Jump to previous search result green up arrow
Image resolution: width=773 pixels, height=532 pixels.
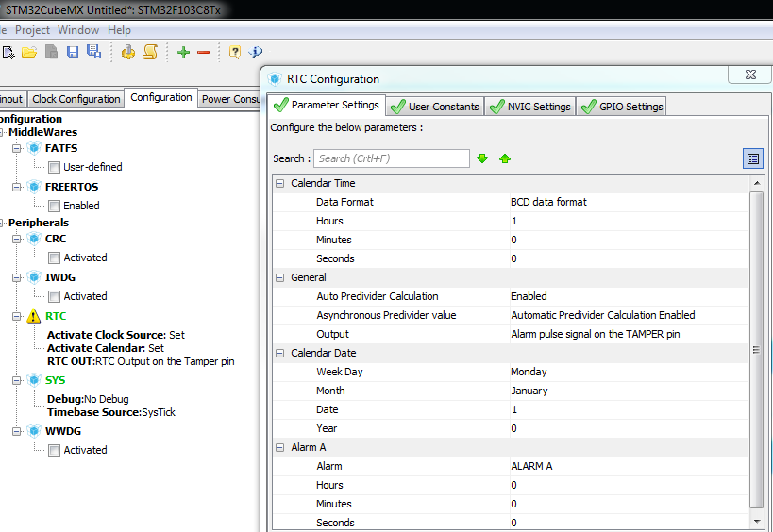[505, 158]
